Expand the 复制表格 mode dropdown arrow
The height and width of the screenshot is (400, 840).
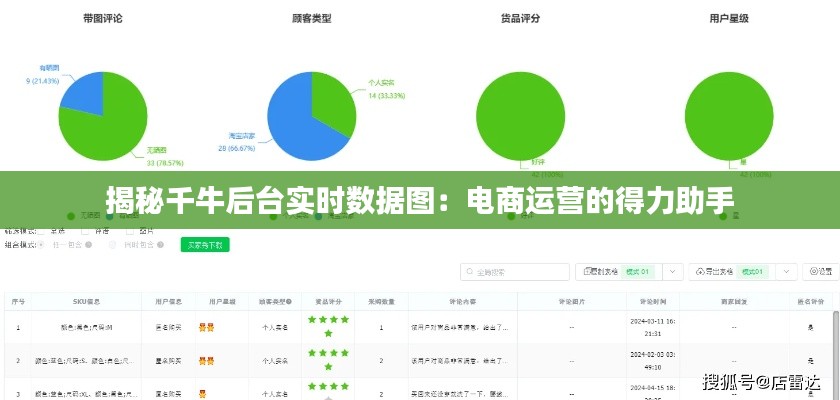(671, 271)
